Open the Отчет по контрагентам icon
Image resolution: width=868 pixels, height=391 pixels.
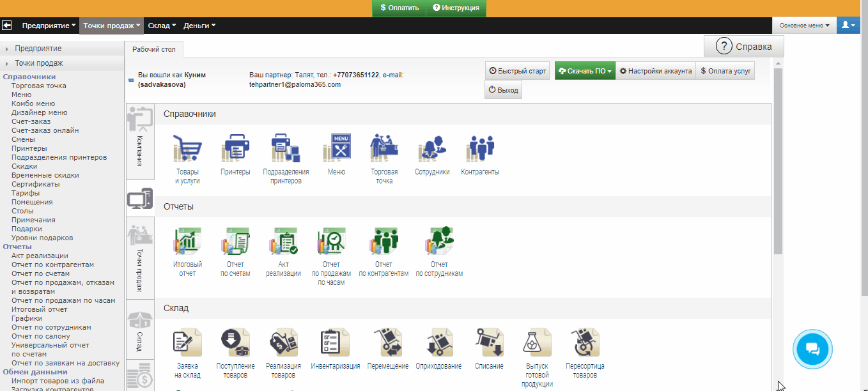coord(383,242)
